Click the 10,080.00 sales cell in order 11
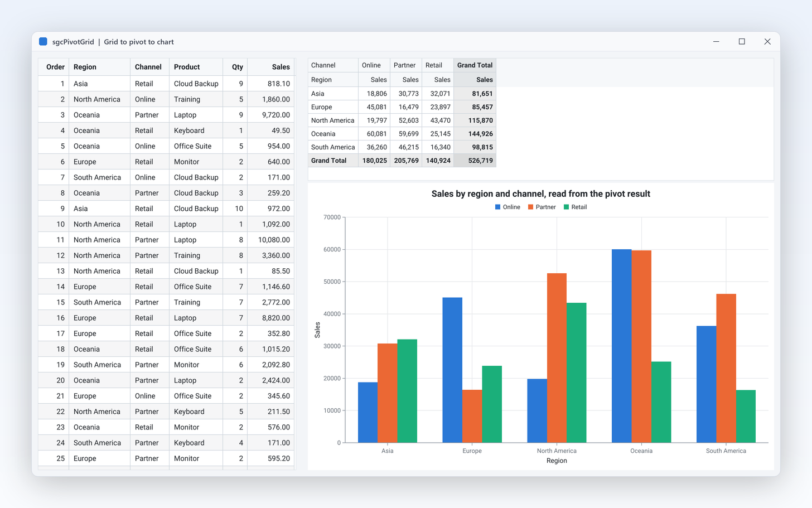 click(271, 240)
